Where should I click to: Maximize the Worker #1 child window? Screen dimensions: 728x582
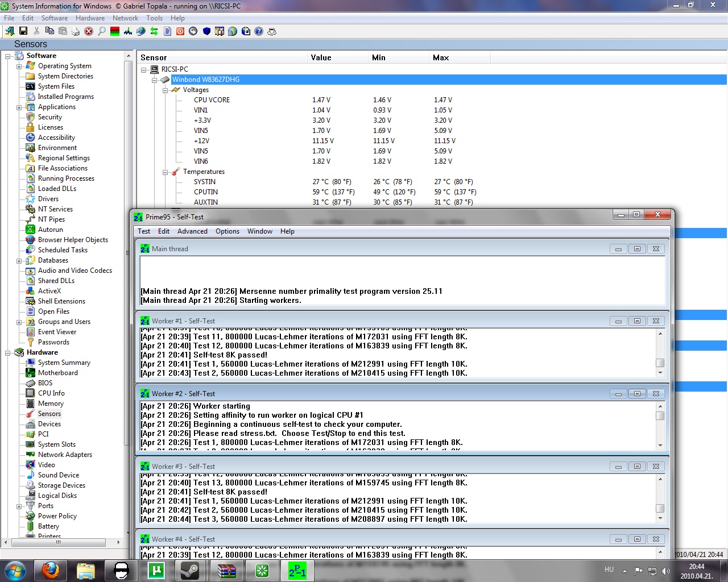click(637, 321)
